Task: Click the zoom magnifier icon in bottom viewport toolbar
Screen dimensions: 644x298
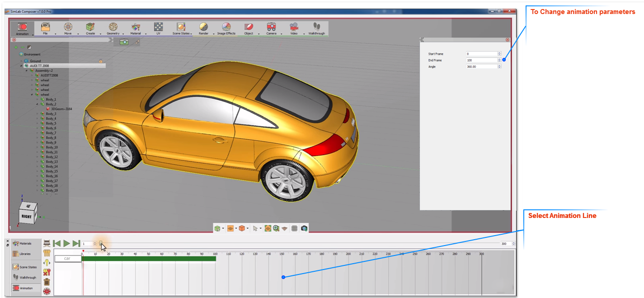Action: click(276, 228)
